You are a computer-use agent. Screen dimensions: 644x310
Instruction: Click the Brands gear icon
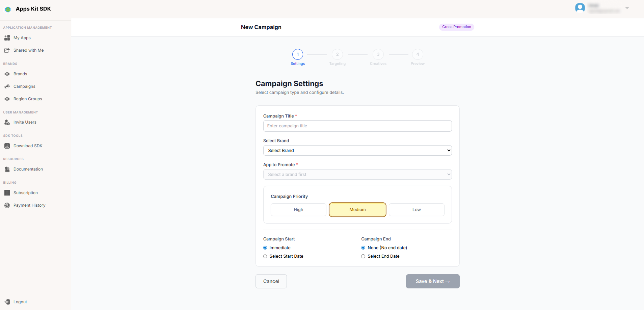(7, 74)
